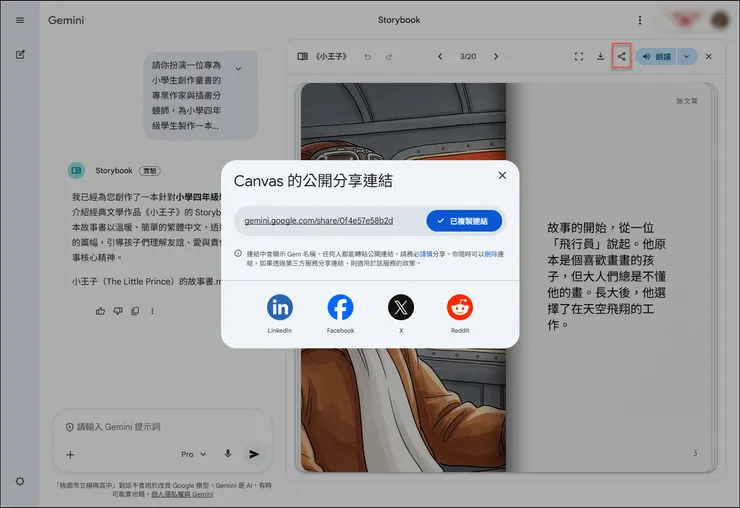740x508 pixels.
Task: Select the gemini.google.com share link field
Action: tap(319, 220)
